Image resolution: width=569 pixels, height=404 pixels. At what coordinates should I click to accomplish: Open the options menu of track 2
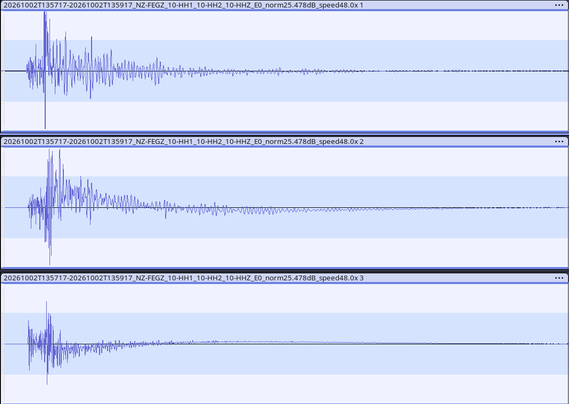[x=559, y=142]
